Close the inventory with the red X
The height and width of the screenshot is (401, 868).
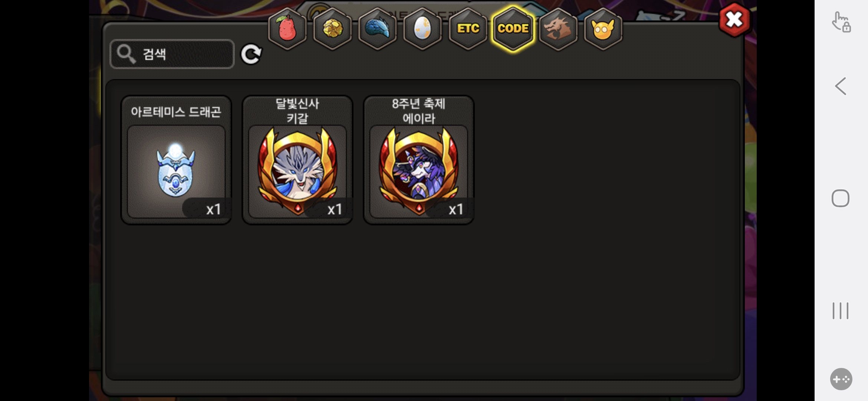[734, 20]
